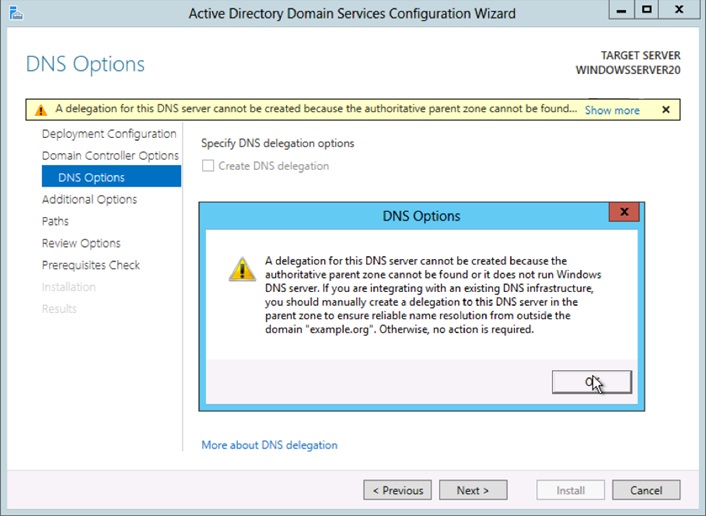Close the wizard window from title bar
The width and height of the screenshot is (706, 516).
point(679,9)
